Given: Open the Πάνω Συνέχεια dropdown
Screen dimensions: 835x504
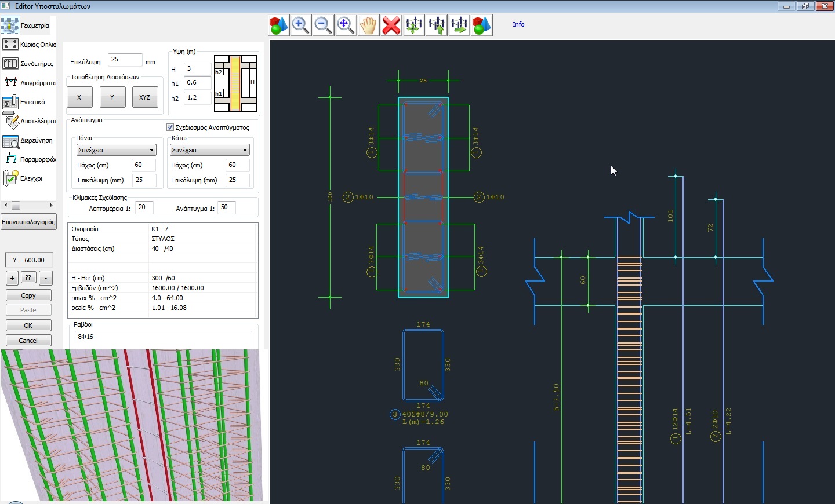Looking at the screenshot, I should (117, 150).
